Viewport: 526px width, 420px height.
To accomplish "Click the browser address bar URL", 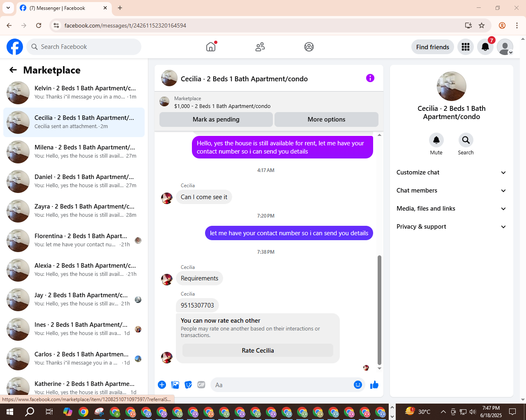I will pyautogui.click(x=125, y=25).
